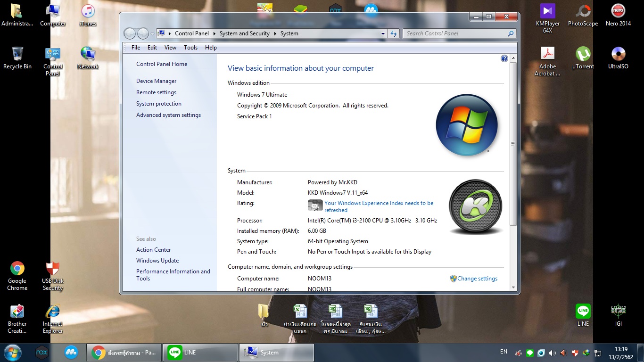
Task: Click the network connection icon in tray
Action: [x=598, y=353]
